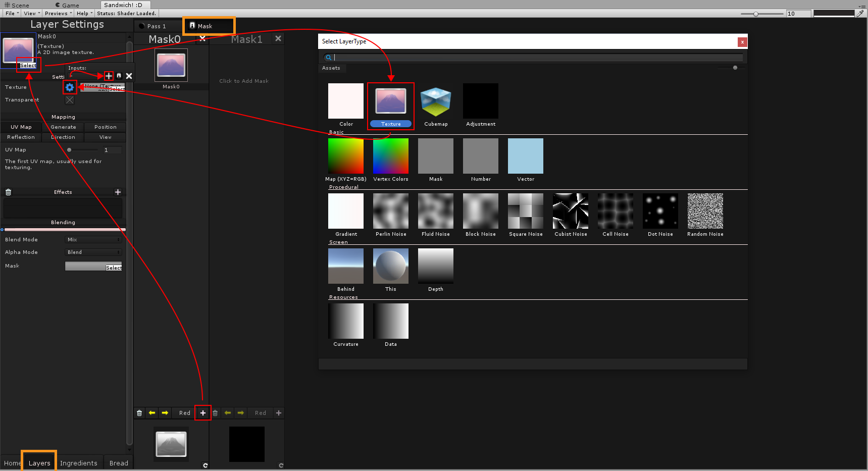
Task: Click the texture input gear icon
Action: point(70,87)
